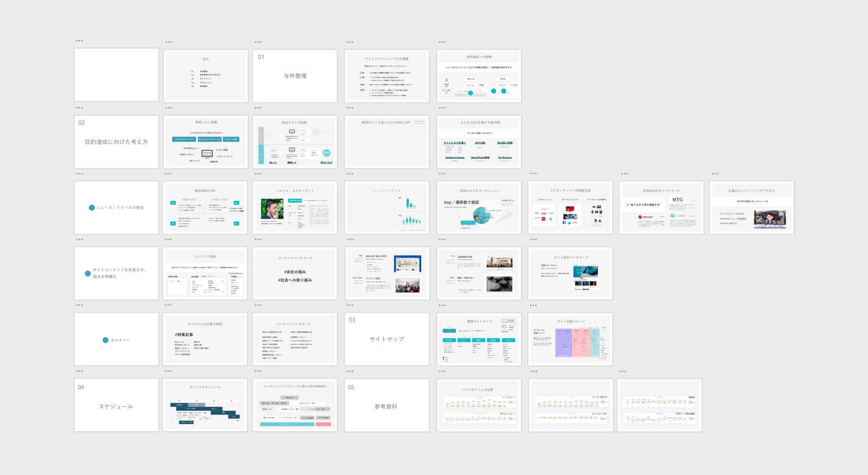Select the 目次 table of contents slide
Image resolution: width=868 pixels, height=475 pixels.
point(205,75)
